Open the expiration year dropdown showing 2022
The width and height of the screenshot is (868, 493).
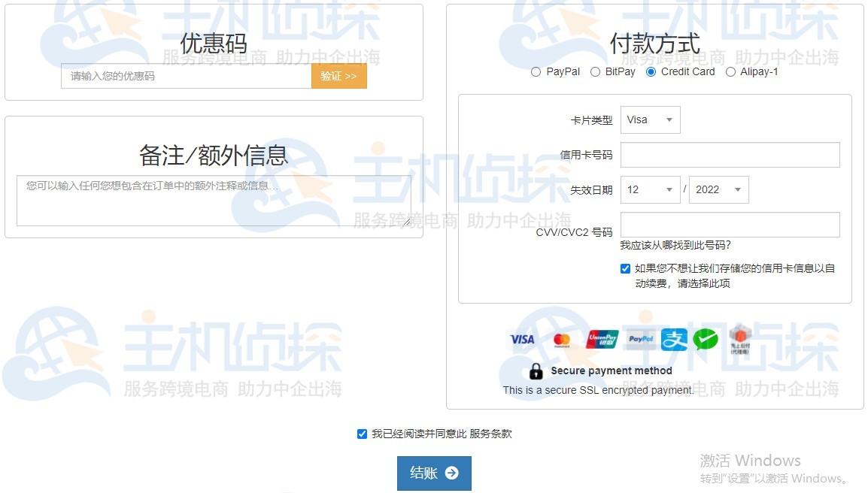719,189
